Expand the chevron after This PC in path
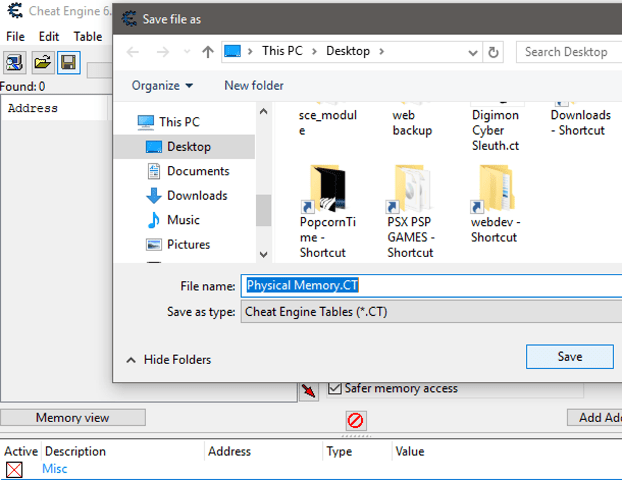The height and width of the screenshot is (480, 622). (314, 52)
